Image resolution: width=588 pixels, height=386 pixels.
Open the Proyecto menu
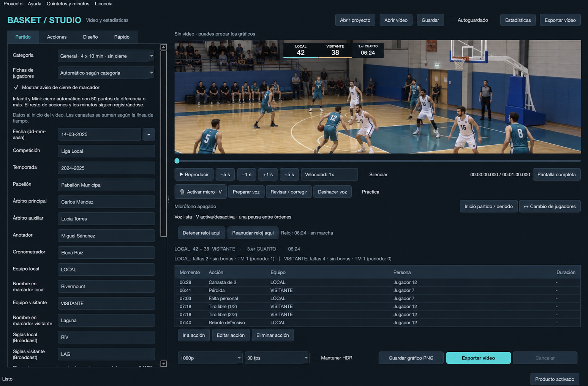pyautogui.click(x=13, y=4)
